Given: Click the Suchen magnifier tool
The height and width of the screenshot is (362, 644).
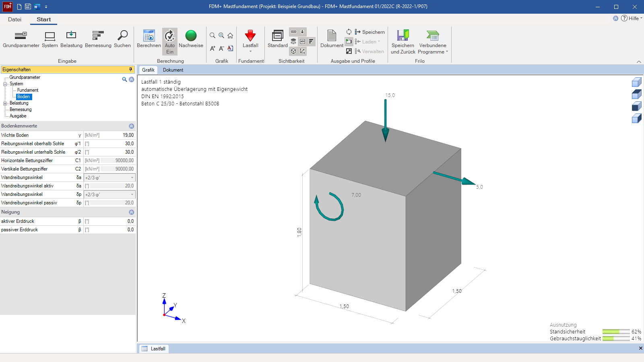Looking at the screenshot, I should pyautogui.click(x=122, y=39).
